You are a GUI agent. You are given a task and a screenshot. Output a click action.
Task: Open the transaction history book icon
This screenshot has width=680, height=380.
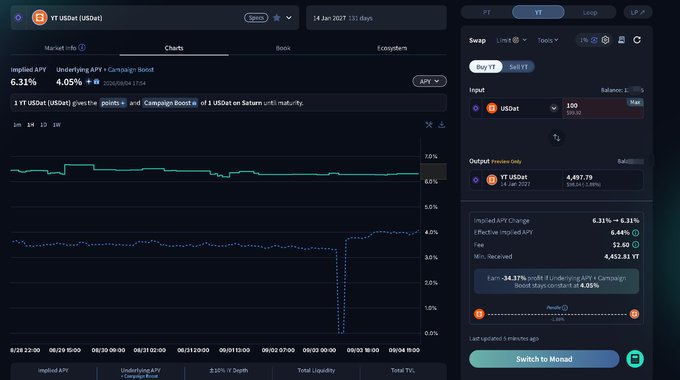(x=621, y=40)
